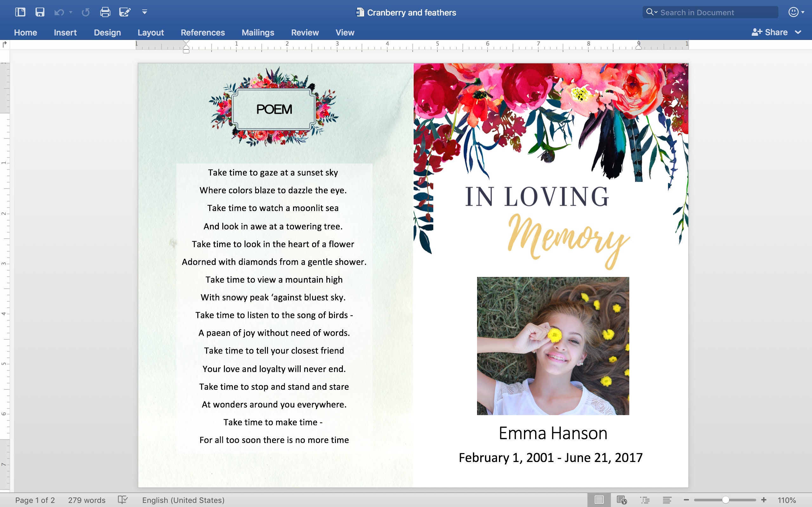Click the search magnifier icon in search field
Screen dimensions: 812x507
tap(650, 12)
